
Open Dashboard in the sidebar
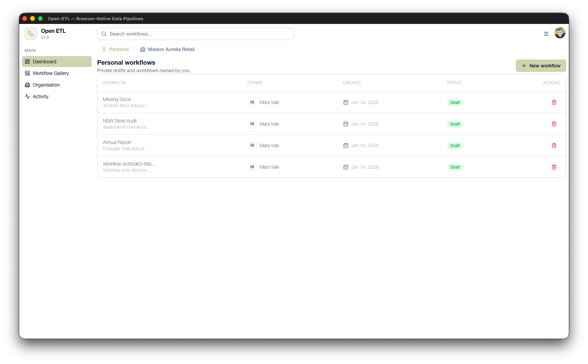coord(57,62)
